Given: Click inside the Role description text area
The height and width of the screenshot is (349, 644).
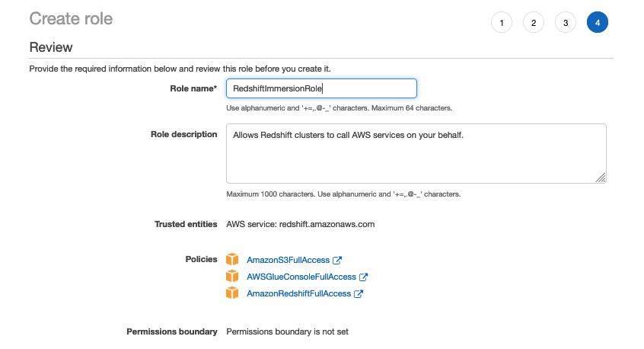Looking at the screenshot, I should [x=416, y=153].
